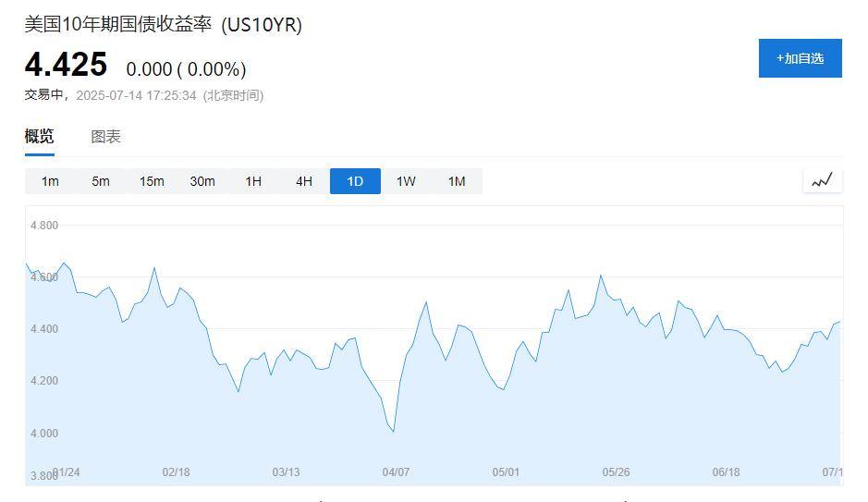Set chart period to 1W
The image size is (868, 502).
[406, 181]
